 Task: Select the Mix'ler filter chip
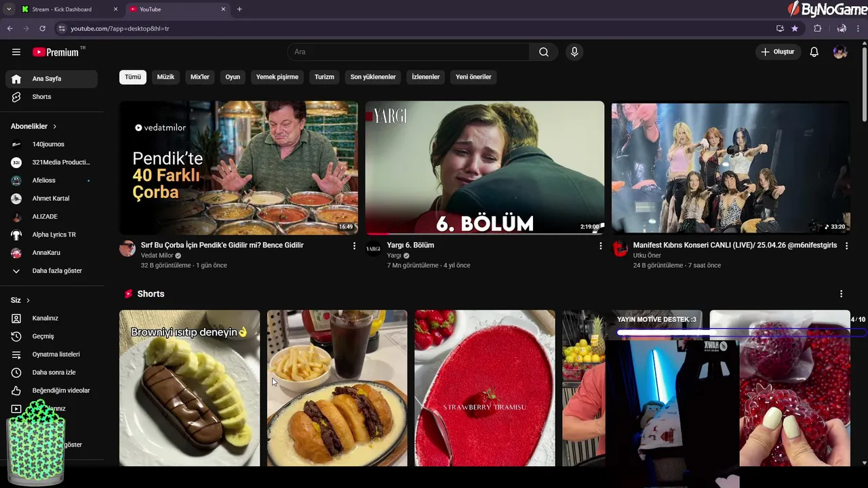pyautogui.click(x=200, y=77)
